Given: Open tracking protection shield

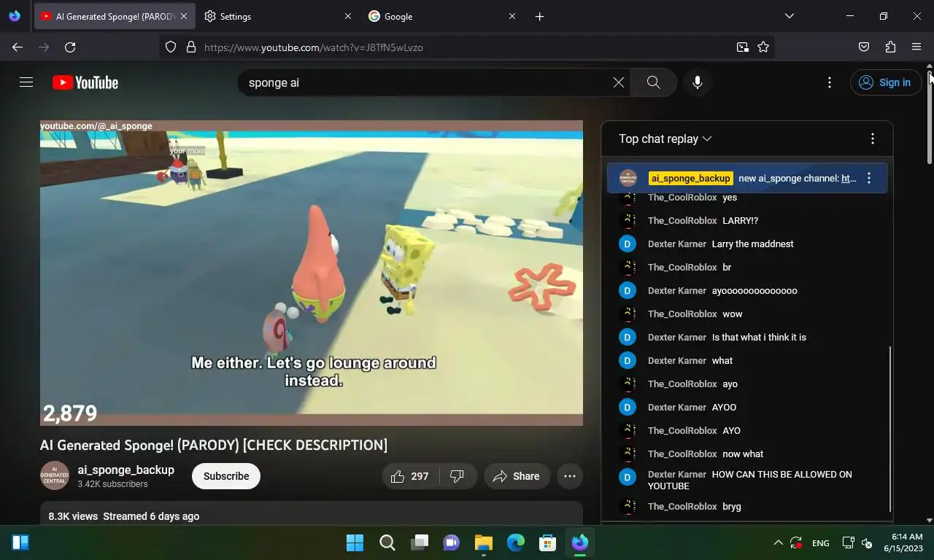Looking at the screenshot, I should point(171,47).
